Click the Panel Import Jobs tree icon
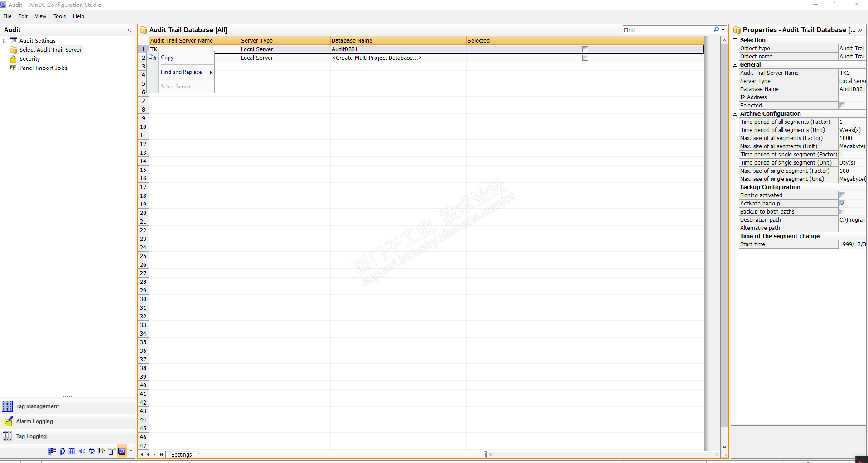 (x=14, y=68)
